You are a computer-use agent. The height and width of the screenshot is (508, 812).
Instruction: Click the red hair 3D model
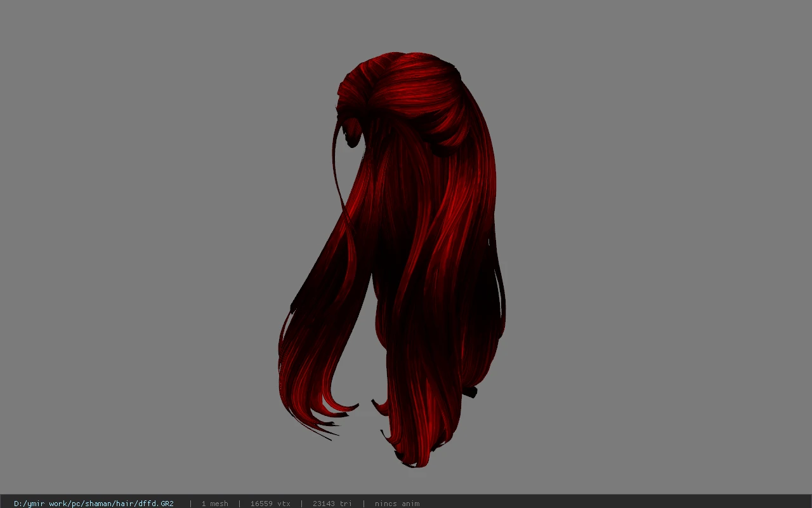point(393,260)
